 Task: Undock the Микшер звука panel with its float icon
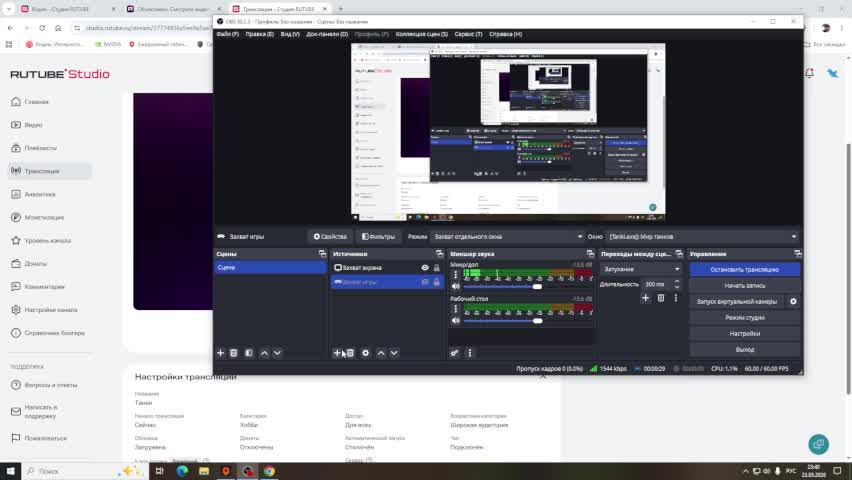[x=590, y=254]
